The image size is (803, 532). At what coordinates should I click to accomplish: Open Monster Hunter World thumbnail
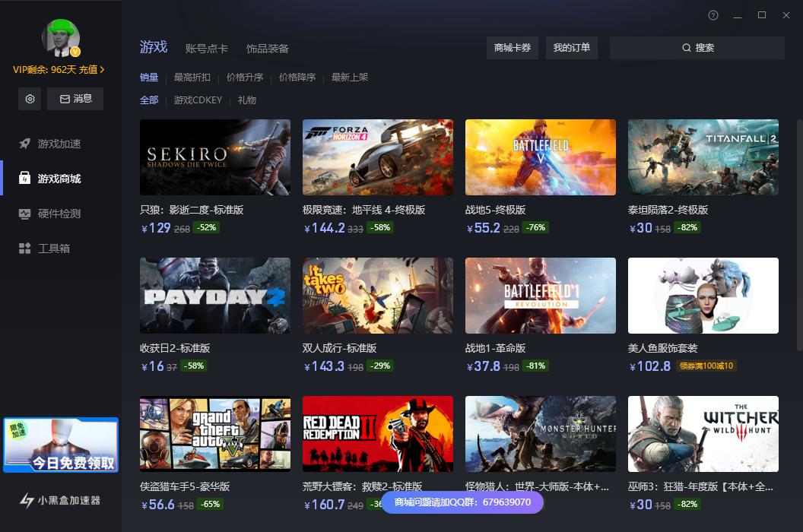click(541, 434)
